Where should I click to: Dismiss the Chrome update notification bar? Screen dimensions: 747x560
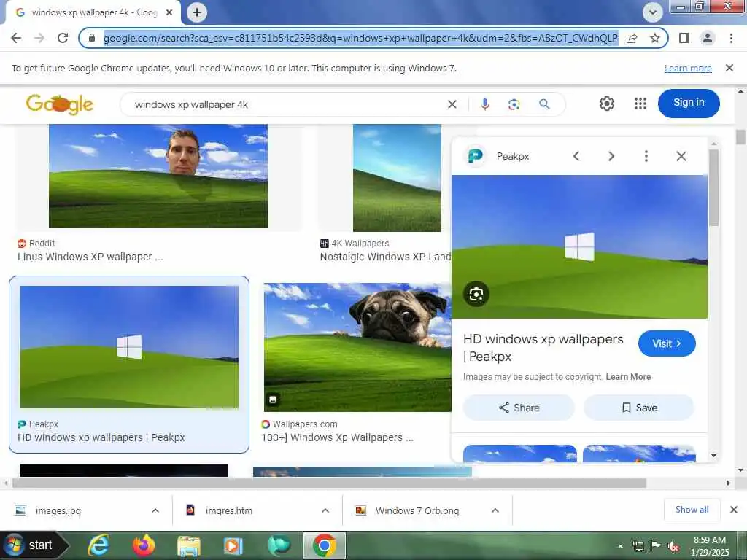tap(729, 68)
